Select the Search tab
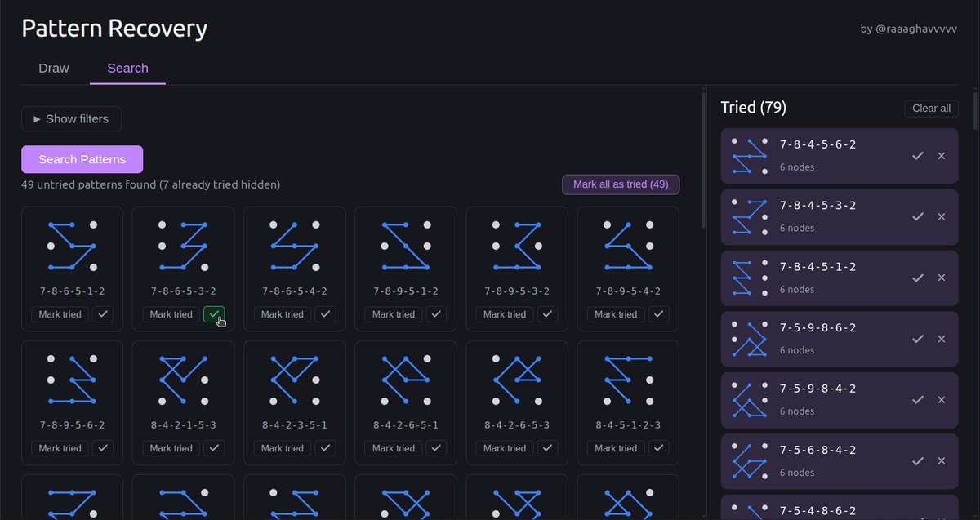Image resolution: width=980 pixels, height=520 pixels. [x=127, y=69]
